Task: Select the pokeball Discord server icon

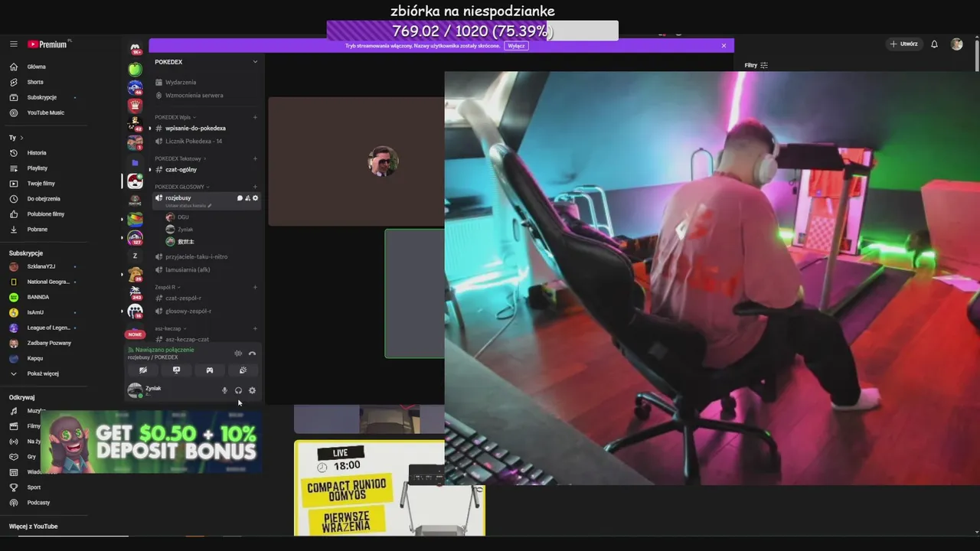Action: click(x=135, y=181)
